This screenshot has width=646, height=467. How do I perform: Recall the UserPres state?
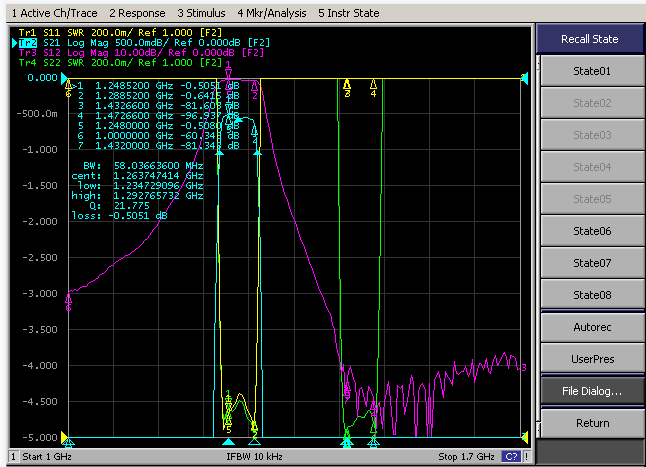tap(592, 359)
